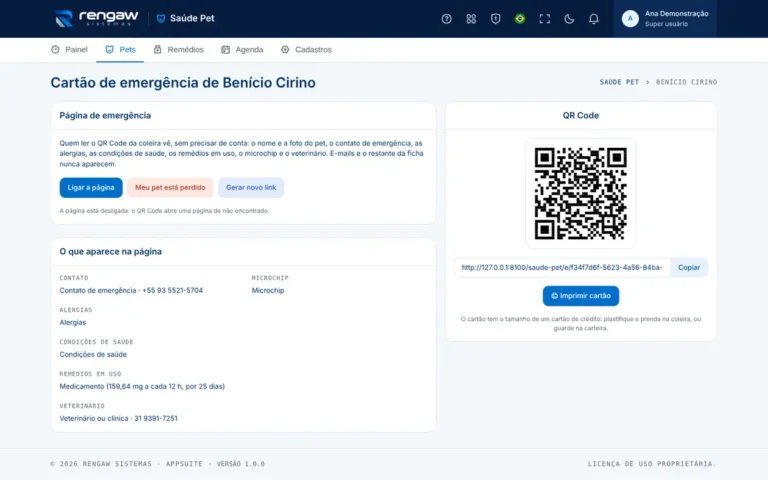Click the QR code image
The image size is (768, 480).
point(580,193)
